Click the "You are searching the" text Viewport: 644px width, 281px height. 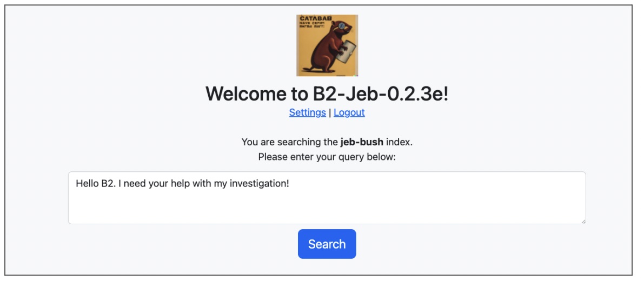point(289,142)
